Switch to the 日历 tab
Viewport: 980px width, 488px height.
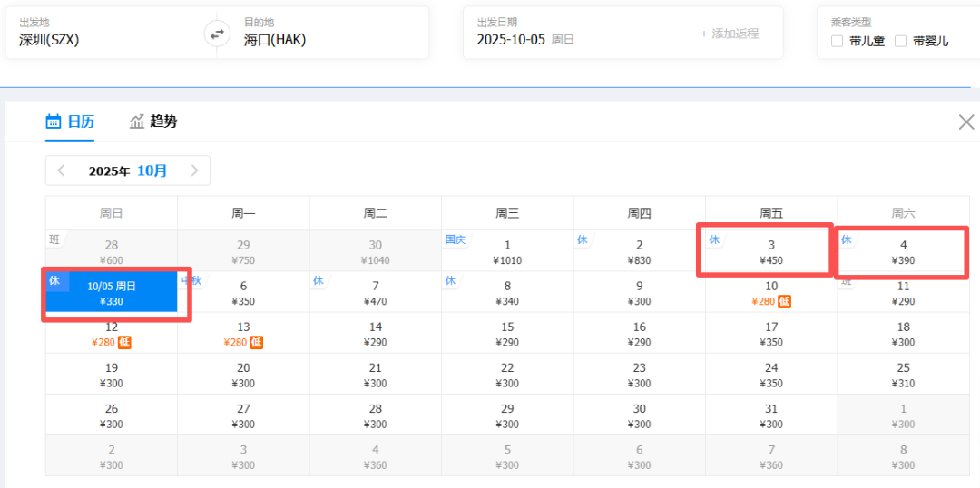[70, 122]
